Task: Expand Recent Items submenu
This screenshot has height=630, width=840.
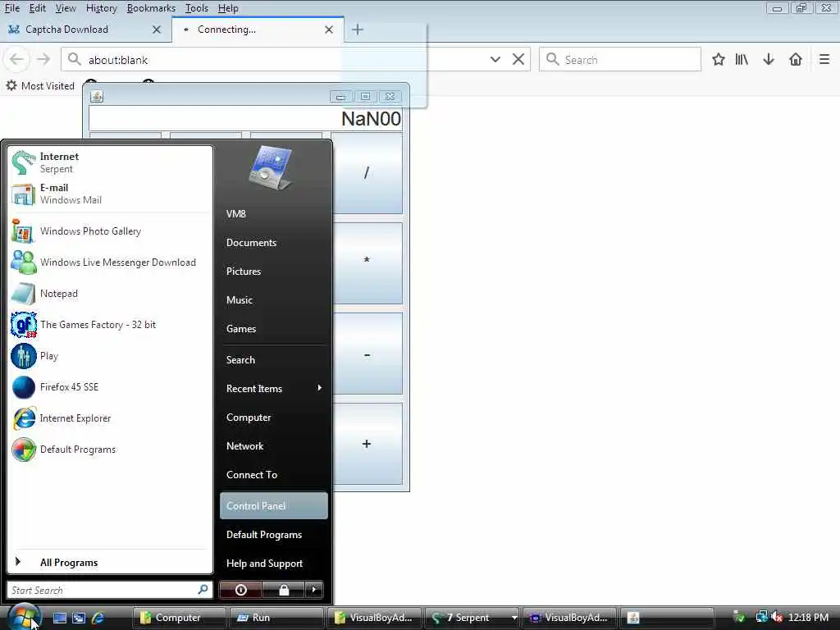Action: click(274, 388)
